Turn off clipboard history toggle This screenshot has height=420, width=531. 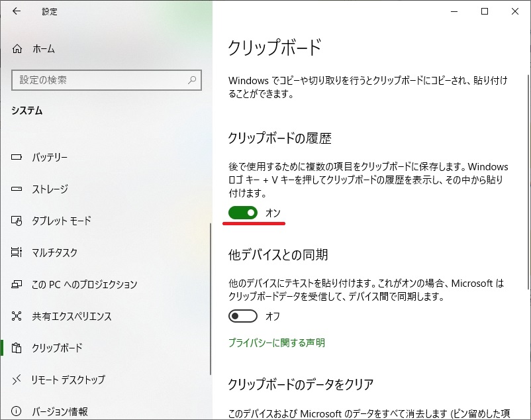pos(243,213)
